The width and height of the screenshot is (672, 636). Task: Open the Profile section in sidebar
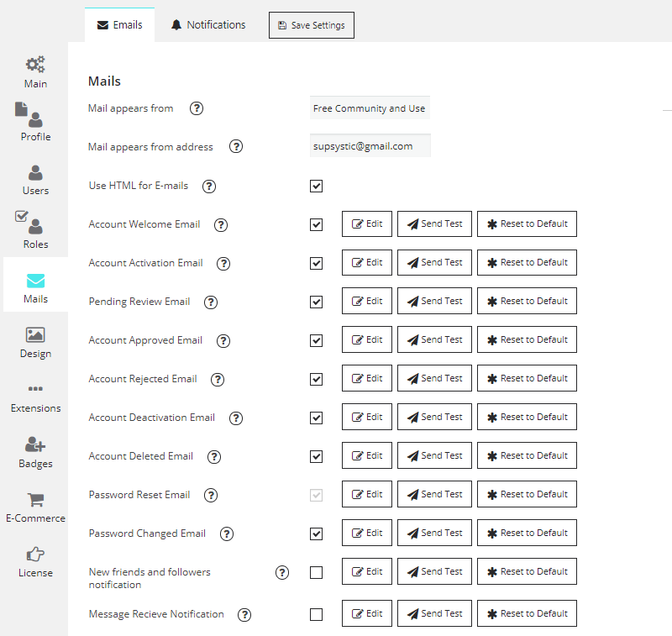click(35, 122)
